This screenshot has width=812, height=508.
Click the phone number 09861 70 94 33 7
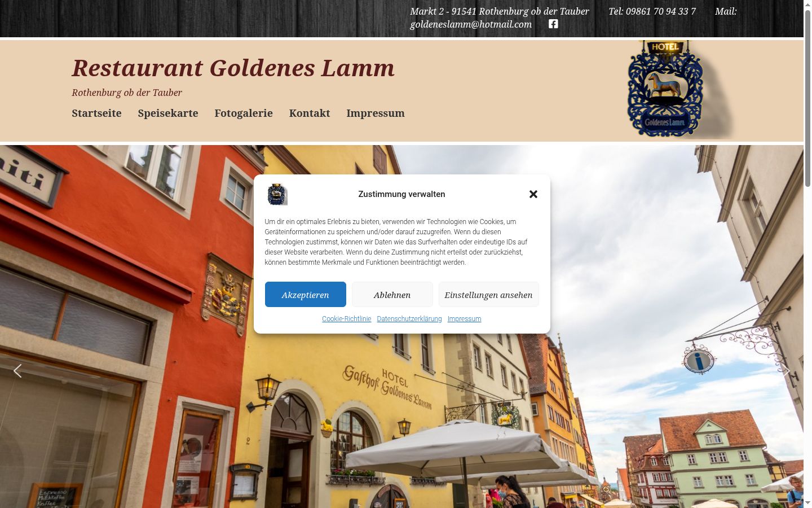(x=661, y=11)
